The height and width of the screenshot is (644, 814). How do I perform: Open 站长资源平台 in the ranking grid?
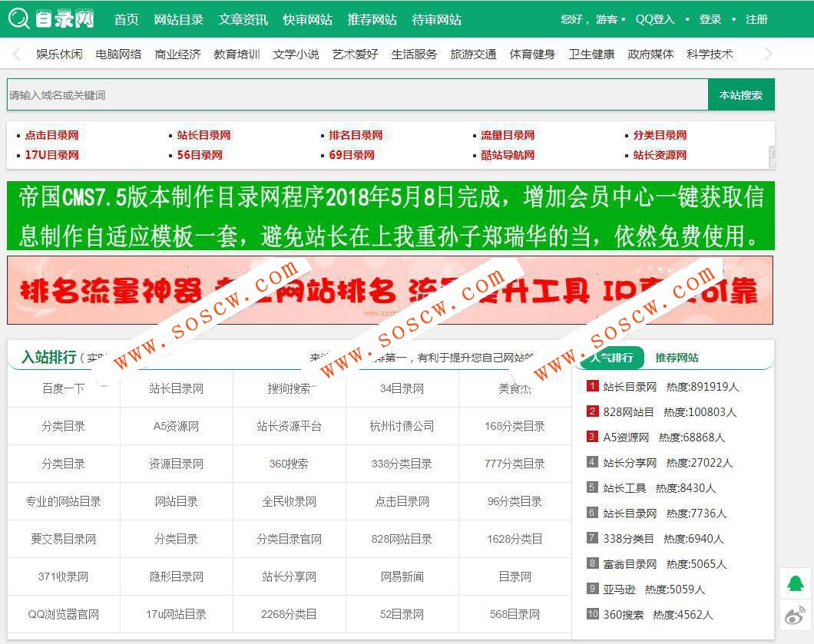[x=290, y=426]
